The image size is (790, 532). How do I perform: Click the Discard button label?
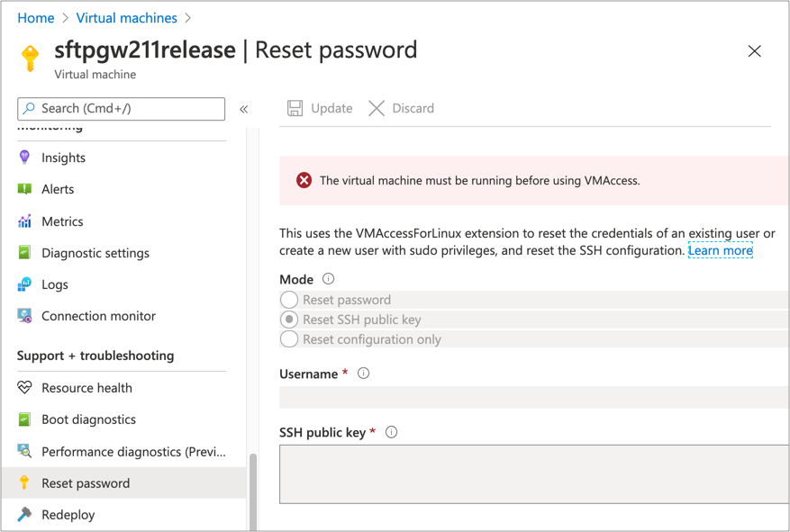pyautogui.click(x=413, y=108)
